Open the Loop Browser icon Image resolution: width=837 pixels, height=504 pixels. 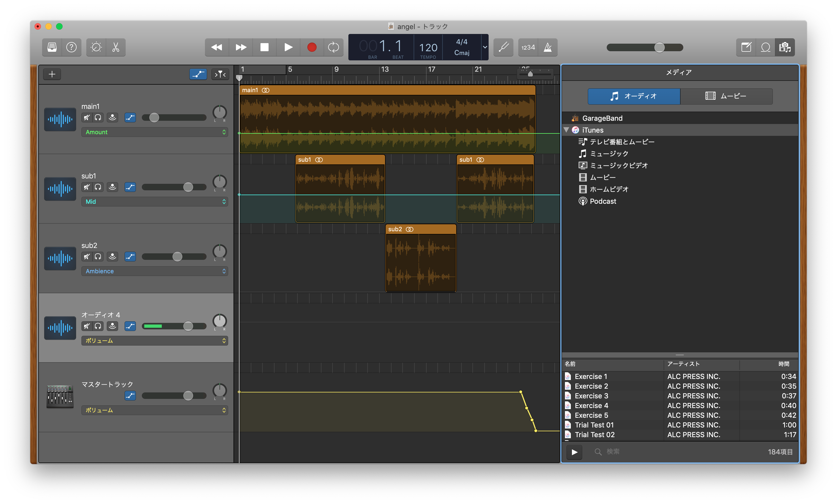(x=765, y=47)
